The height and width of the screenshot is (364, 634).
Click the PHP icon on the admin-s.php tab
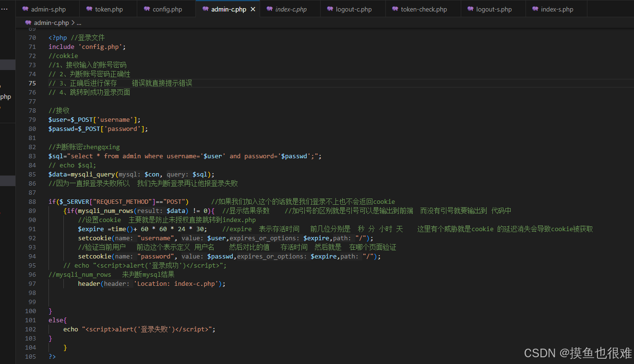coord(25,9)
